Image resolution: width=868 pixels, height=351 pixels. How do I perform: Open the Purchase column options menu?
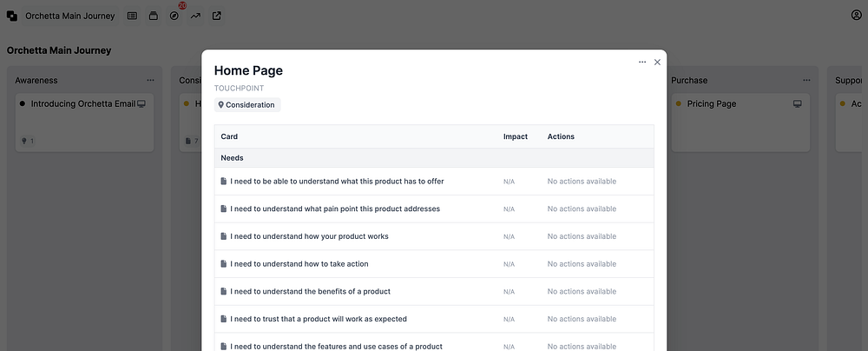pos(806,81)
